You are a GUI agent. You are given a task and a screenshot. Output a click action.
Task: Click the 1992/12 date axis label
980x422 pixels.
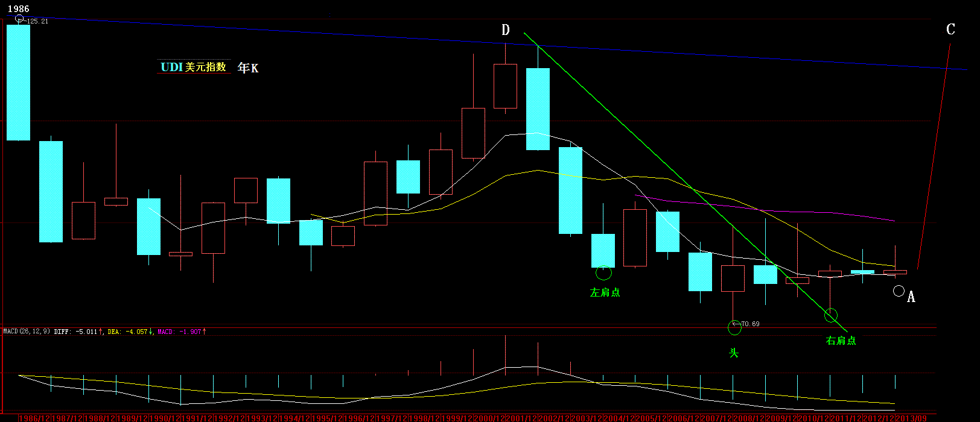click(231, 418)
